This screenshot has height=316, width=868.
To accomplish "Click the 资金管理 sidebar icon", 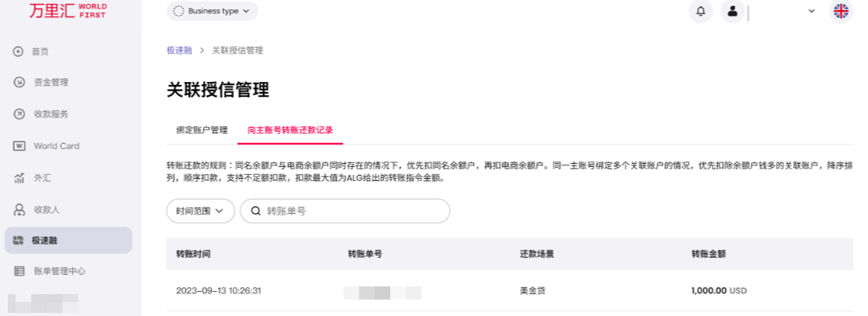I will click(x=19, y=83).
